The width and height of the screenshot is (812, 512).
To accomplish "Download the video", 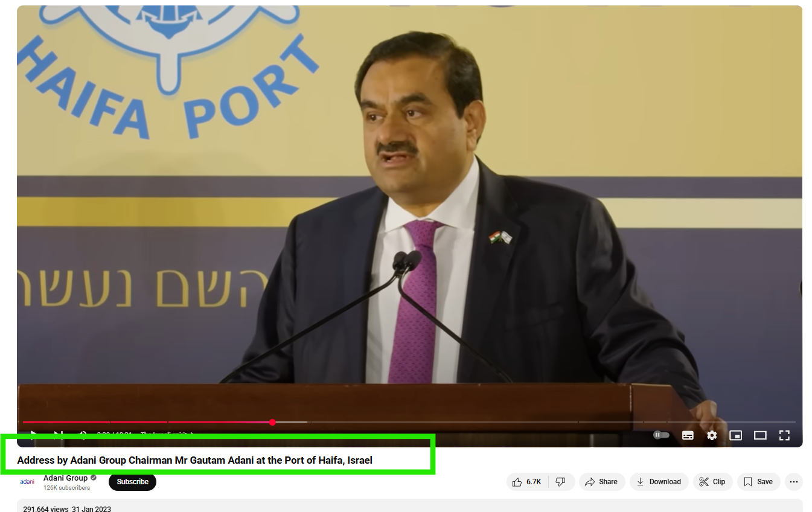I will (659, 482).
